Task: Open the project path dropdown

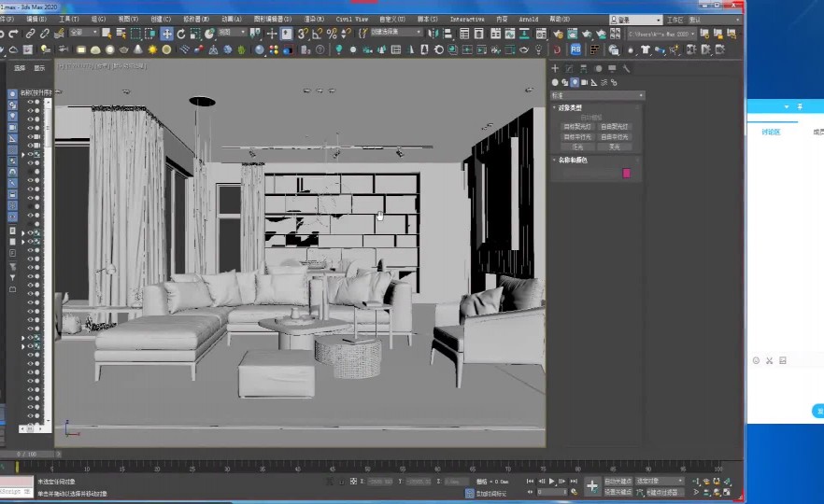Action: click(661, 35)
